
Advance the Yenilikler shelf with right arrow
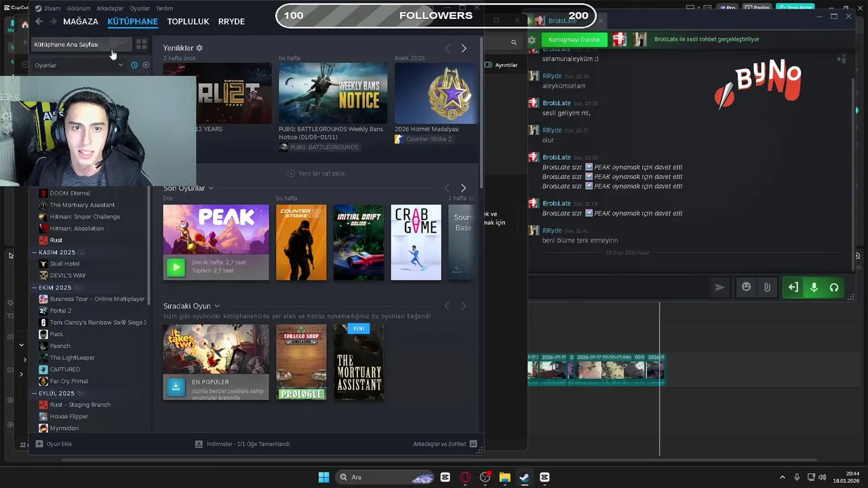coord(464,48)
